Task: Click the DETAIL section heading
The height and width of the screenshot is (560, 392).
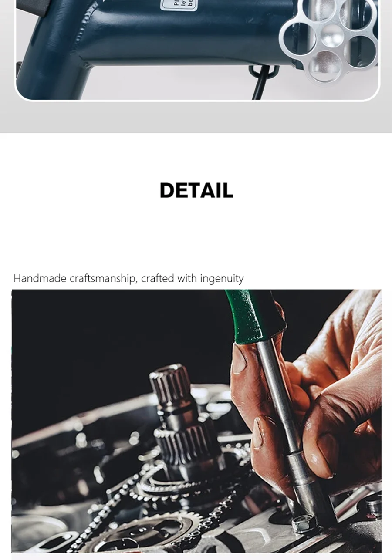Action: click(196, 190)
